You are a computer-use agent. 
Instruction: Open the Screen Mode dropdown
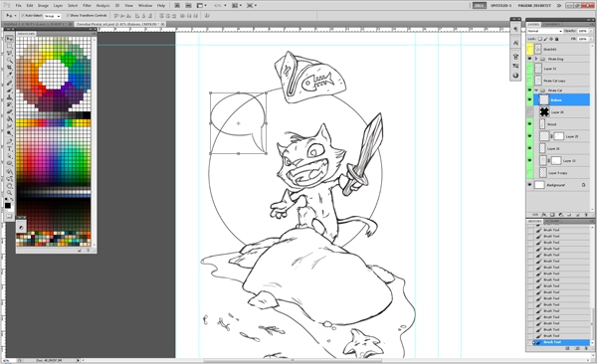point(251,6)
